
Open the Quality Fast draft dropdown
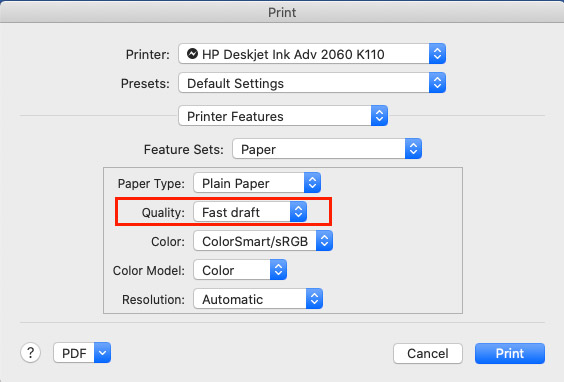[x=250, y=212]
